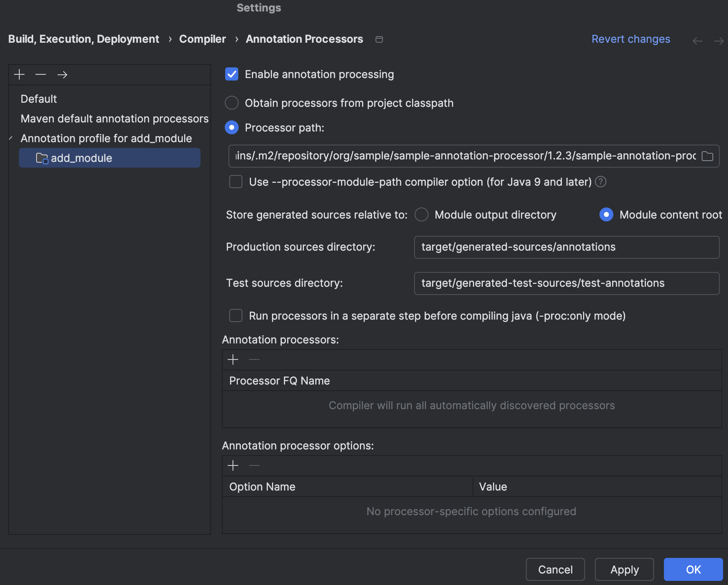Add a new annotation profile
The image size is (728, 585).
(x=18, y=74)
